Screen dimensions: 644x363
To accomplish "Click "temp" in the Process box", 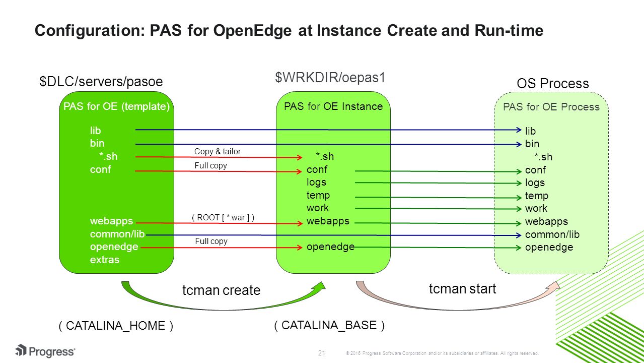I will (x=537, y=196).
